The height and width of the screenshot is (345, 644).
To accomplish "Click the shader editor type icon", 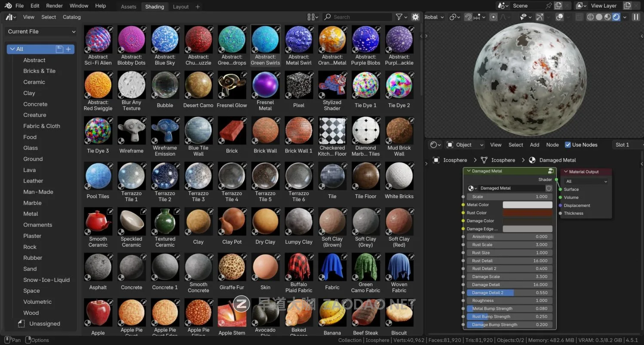I will [436, 145].
